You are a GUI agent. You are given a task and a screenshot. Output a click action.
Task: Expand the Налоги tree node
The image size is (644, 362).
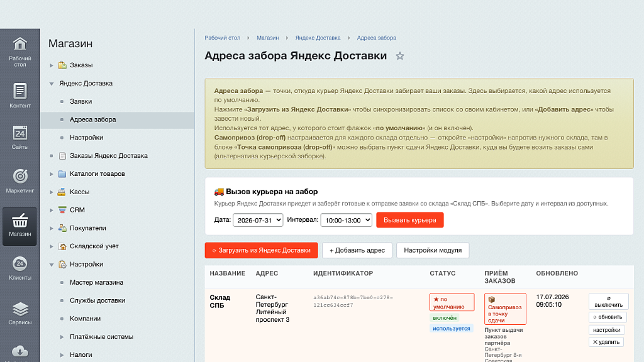pyautogui.click(x=62, y=355)
